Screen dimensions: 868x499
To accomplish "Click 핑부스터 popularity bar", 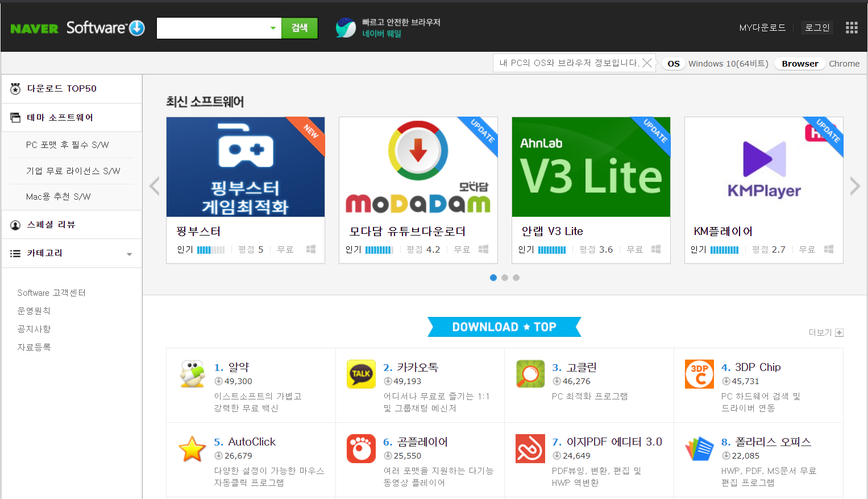I will point(211,250).
